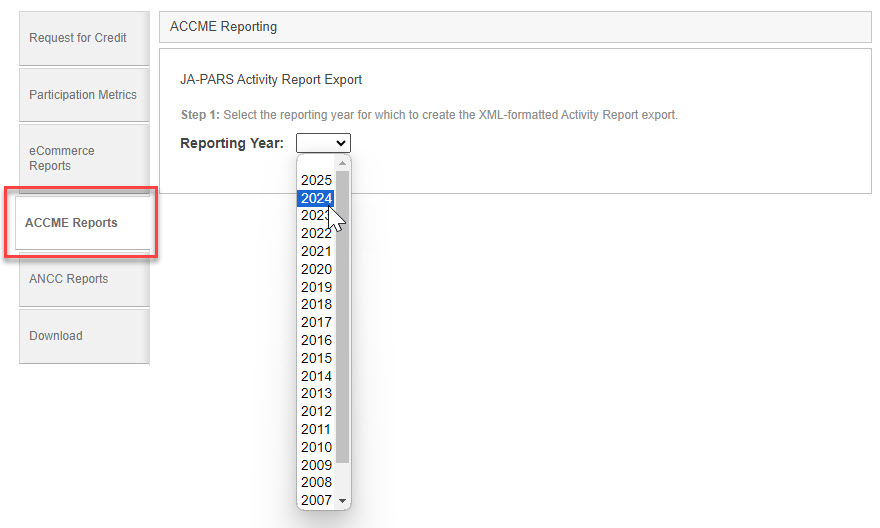Pick 2014 from the list
Image resolution: width=880 pixels, height=528 pixels.
click(x=316, y=376)
